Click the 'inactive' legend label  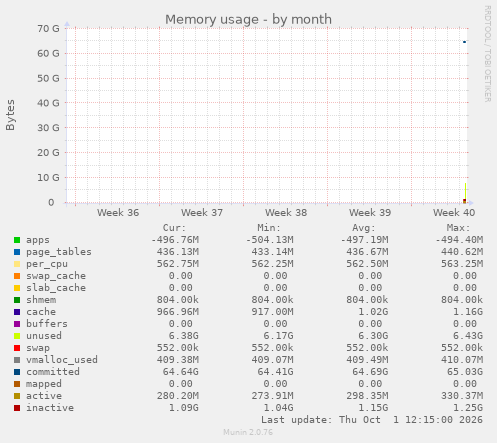tap(50, 408)
